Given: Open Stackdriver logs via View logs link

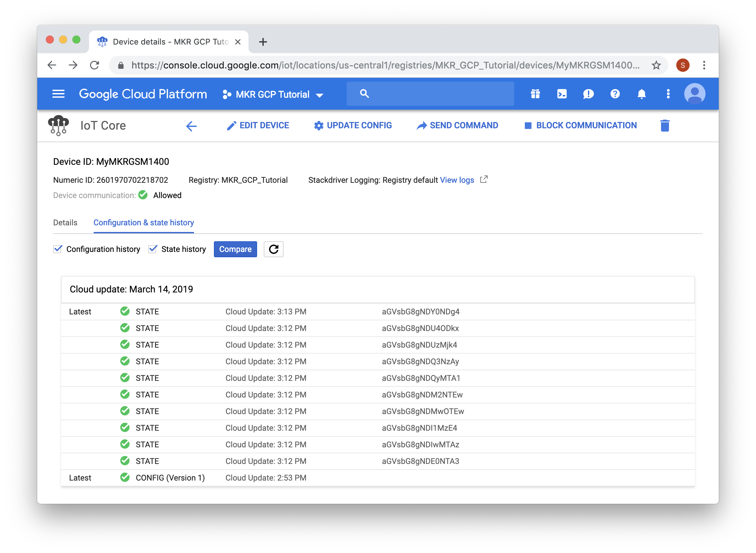Looking at the screenshot, I should (x=457, y=180).
